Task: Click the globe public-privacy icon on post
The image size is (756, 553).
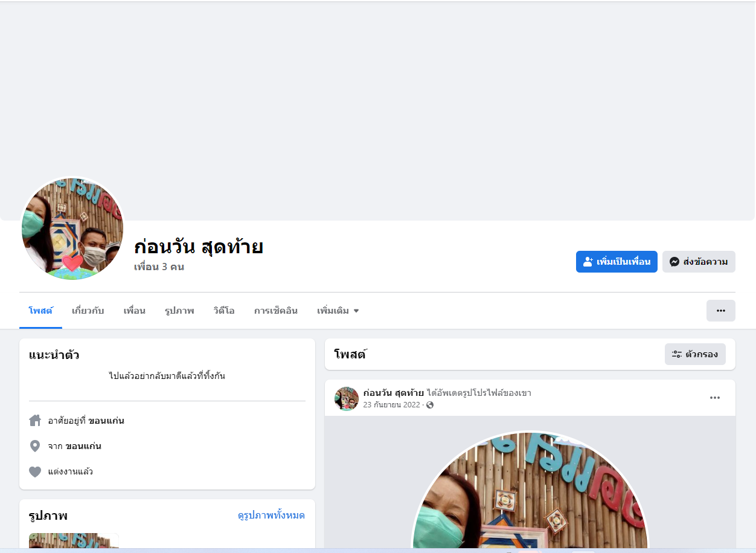Action: (x=430, y=405)
